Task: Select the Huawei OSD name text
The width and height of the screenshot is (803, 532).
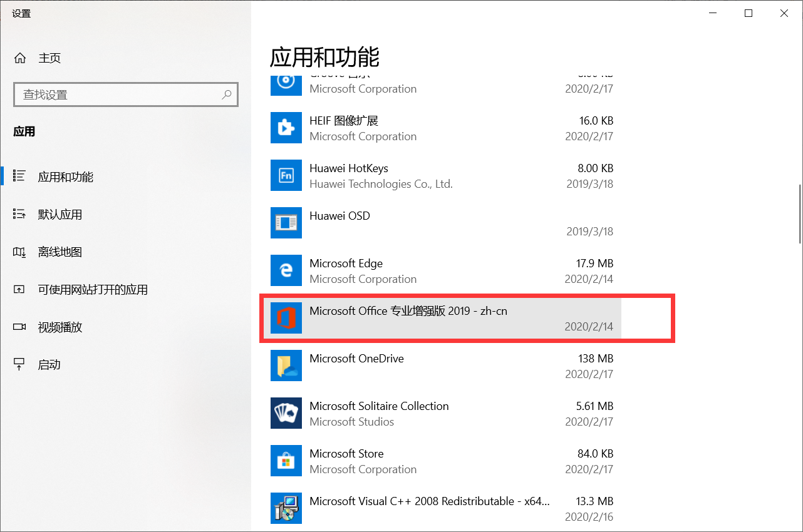Action: point(339,216)
